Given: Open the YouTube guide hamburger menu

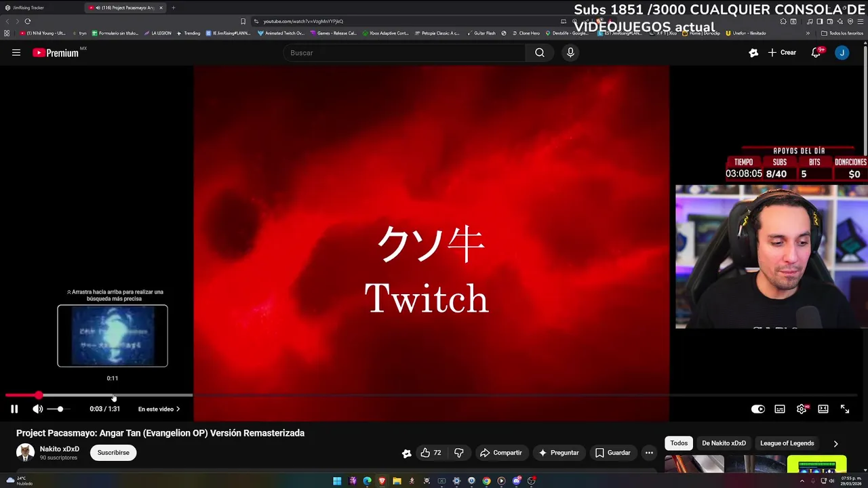Looking at the screenshot, I should 16,52.
